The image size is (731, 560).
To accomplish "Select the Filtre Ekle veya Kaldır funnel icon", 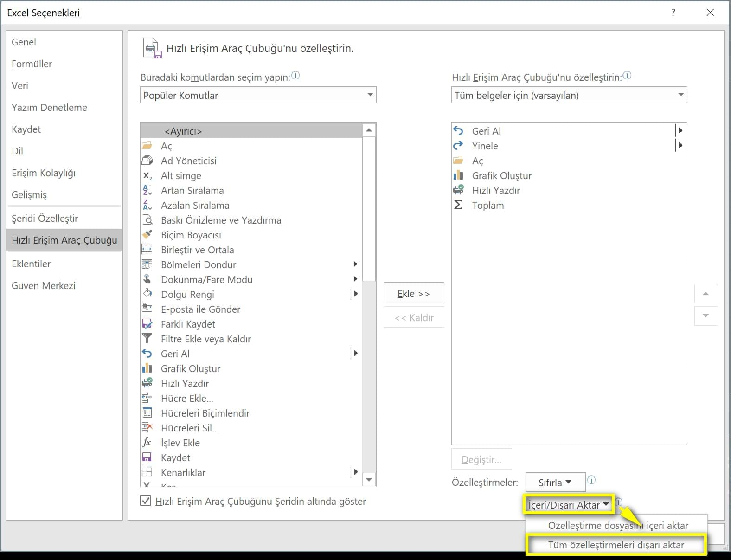I will pos(147,339).
